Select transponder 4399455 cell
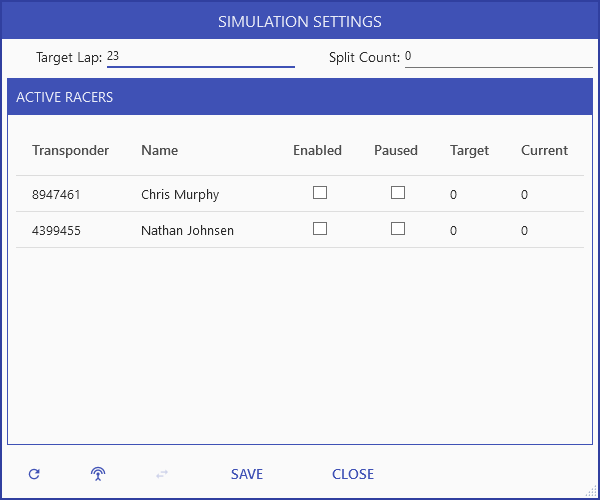The width and height of the screenshot is (600, 500). click(56, 230)
